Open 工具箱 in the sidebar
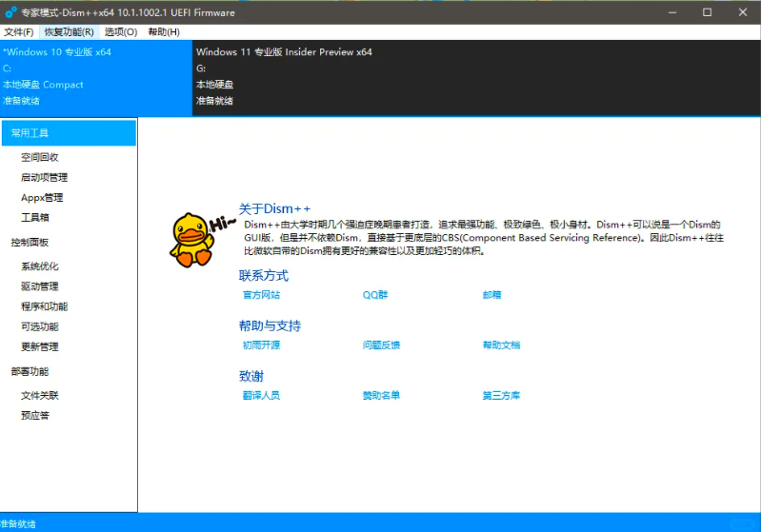Image resolution: width=761 pixels, height=532 pixels. 35,217
